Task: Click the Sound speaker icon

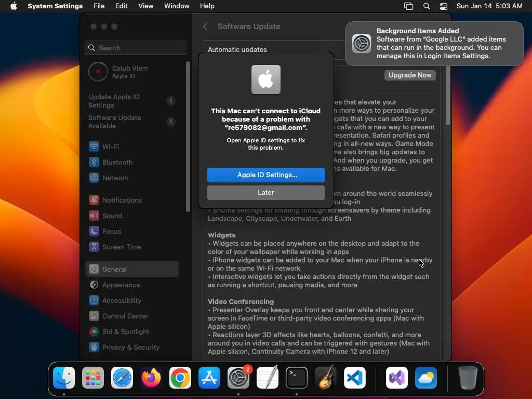Action: (94, 216)
